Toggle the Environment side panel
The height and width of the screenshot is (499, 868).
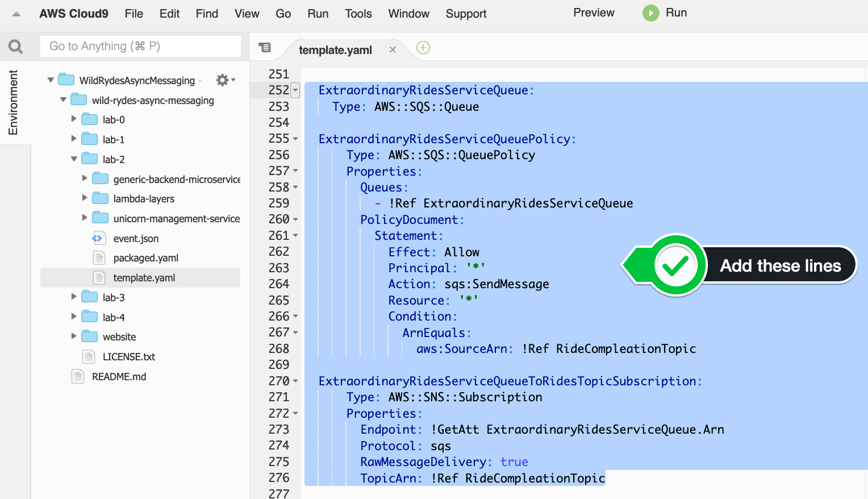click(13, 102)
